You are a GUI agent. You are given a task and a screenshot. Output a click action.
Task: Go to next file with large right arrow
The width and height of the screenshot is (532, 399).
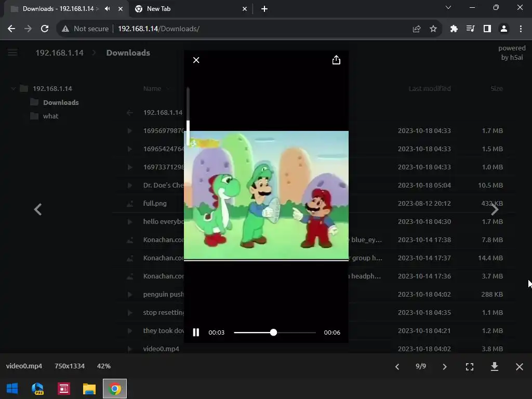[495, 209]
